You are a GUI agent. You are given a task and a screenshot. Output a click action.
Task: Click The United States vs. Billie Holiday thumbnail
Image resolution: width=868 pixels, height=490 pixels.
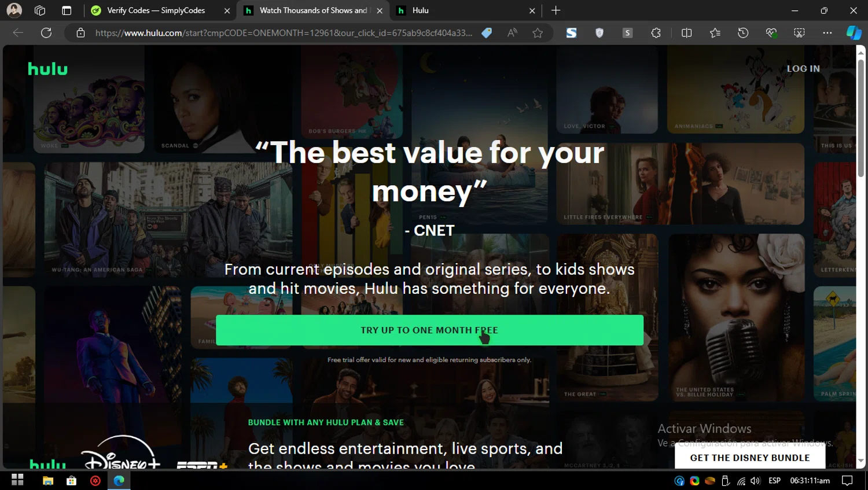[736, 317]
